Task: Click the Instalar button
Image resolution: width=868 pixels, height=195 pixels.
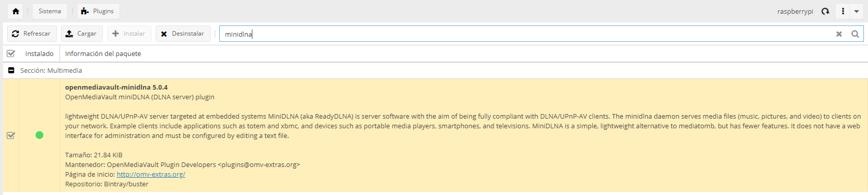Action: (x=129, y=34)
